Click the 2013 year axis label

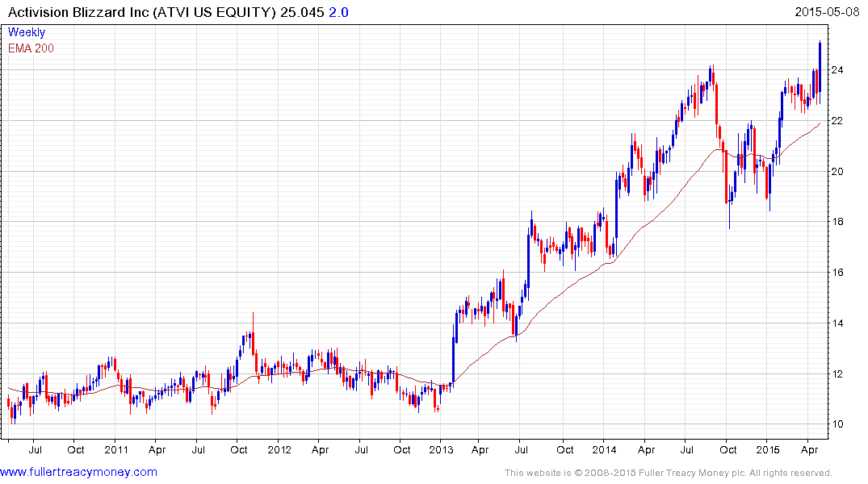point(441,449)
